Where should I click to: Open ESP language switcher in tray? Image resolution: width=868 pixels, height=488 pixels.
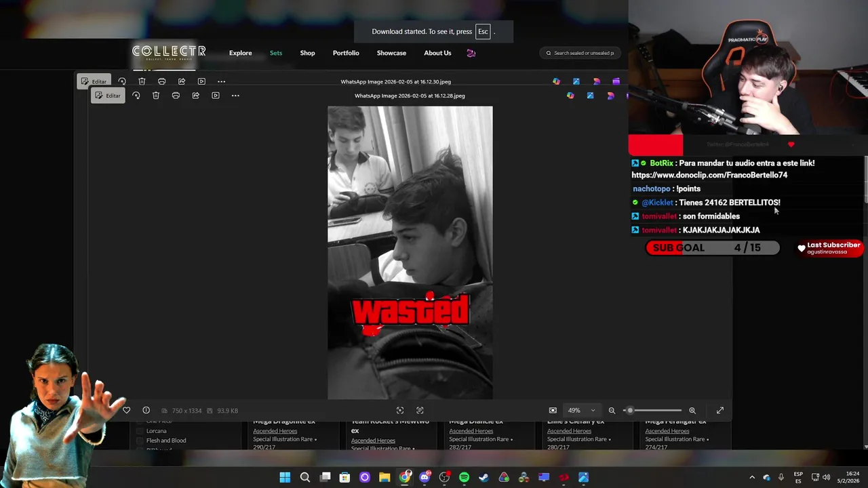798,477
